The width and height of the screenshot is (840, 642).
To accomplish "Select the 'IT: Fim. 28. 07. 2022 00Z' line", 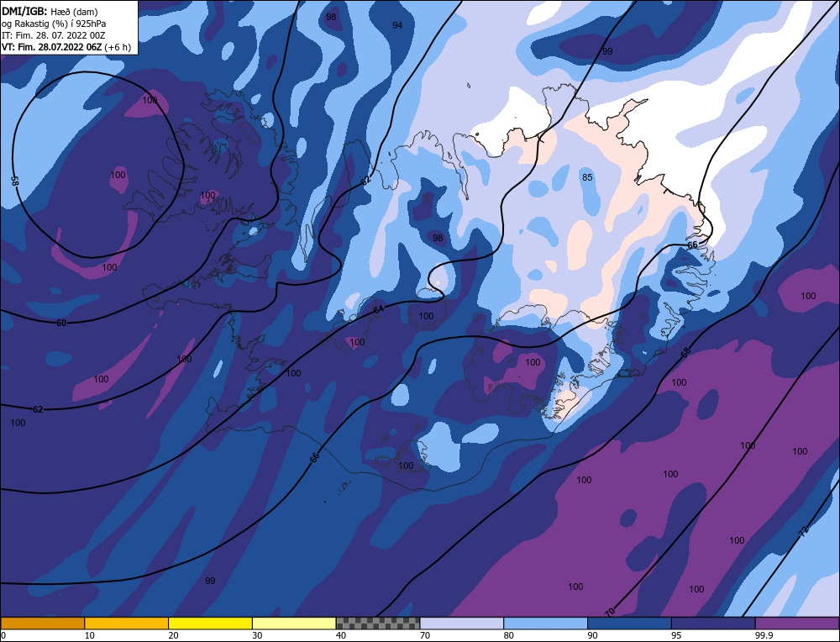I will pos(54,35).
